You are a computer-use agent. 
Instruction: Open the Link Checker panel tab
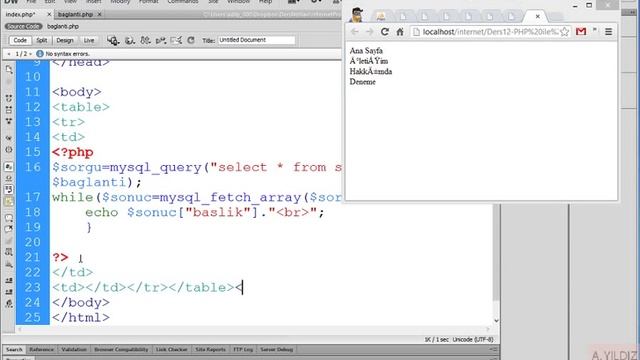pos(171,349)
